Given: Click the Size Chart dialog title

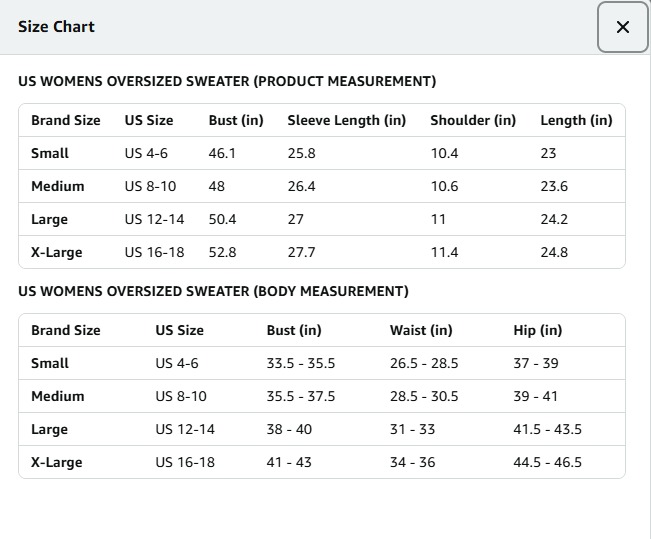Looking at the screenshot, I should coord(56,27).
